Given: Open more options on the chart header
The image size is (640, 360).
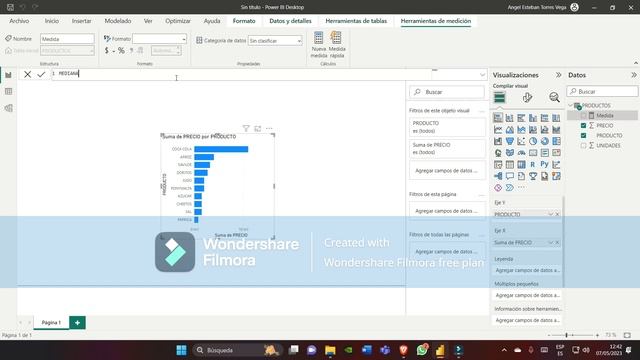Looking at the screenshot, I should [x=269, y=129].
